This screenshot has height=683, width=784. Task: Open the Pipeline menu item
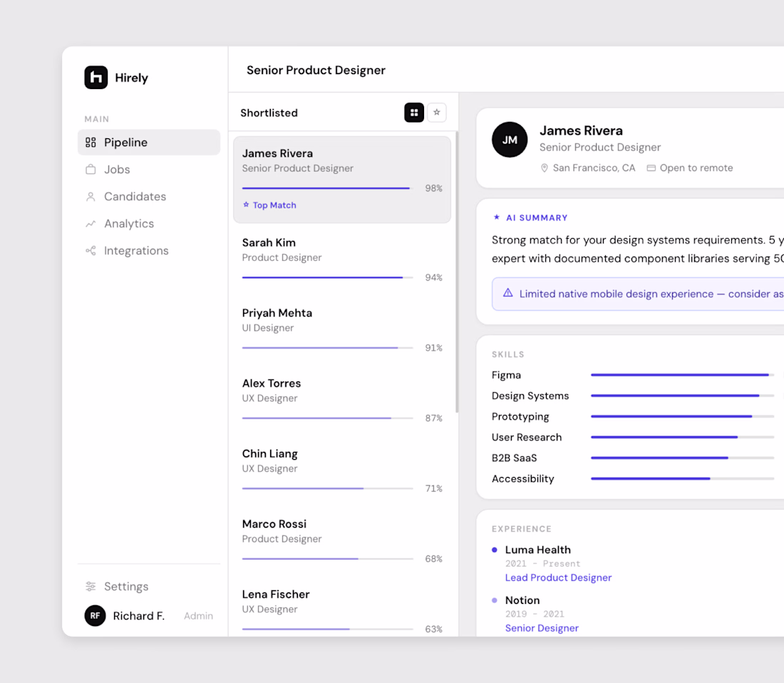point(149,143)
